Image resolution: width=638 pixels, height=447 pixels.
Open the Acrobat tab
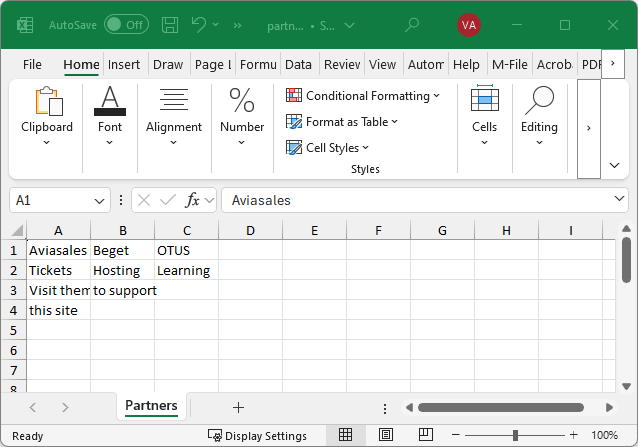tap(555, 65)
